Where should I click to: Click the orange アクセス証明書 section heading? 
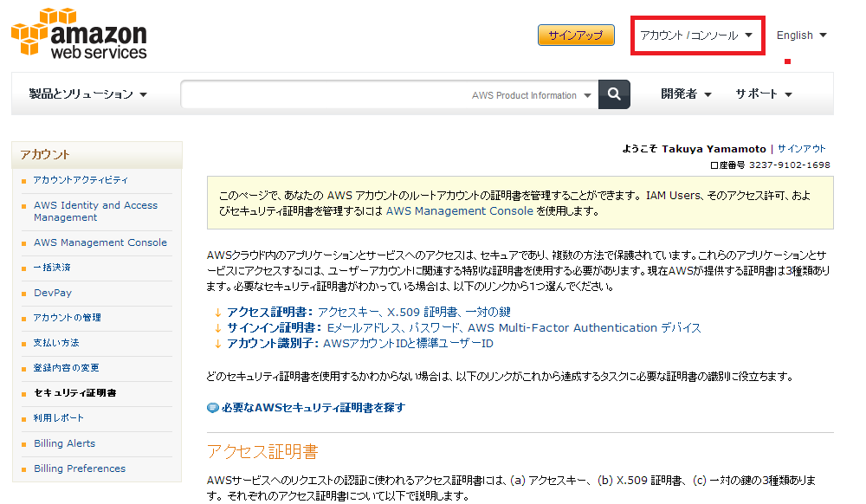point(262,451)
